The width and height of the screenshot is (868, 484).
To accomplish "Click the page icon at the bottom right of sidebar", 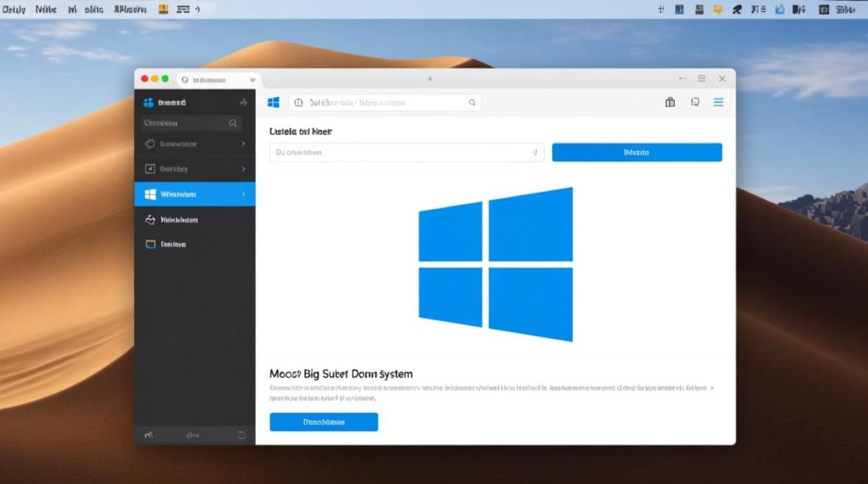I will click(x=242, y=434).
